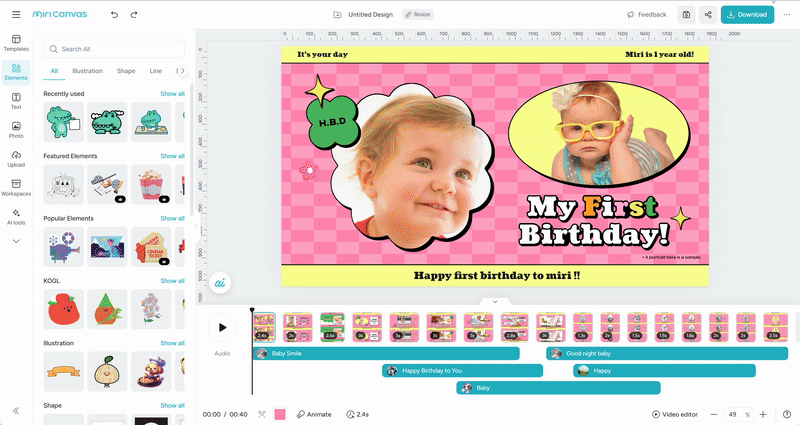The width and height of the screenshot is (800, 425).
Task: Click the floating AI assistant button
Action: 223,284
